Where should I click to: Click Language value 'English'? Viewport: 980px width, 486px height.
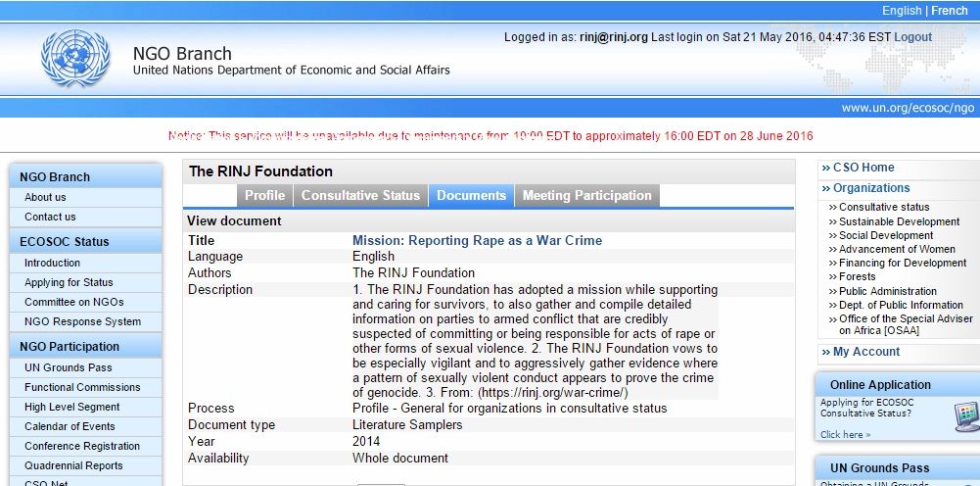click(373, 257)
